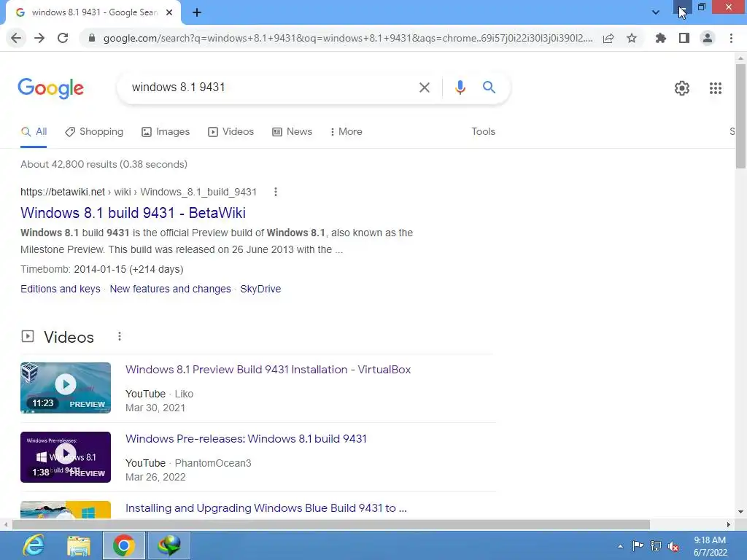The image size is (747, 560).
Task: Open Windows 8.1 build 9431 BetaWiki link
Action: pyautogui.click(x=133, y=213)
